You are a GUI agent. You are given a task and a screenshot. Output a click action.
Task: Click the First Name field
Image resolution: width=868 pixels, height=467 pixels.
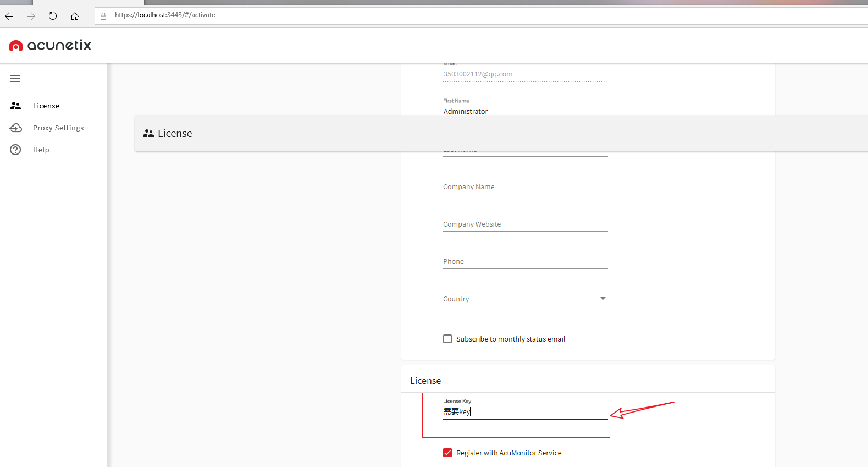(525, 111)
